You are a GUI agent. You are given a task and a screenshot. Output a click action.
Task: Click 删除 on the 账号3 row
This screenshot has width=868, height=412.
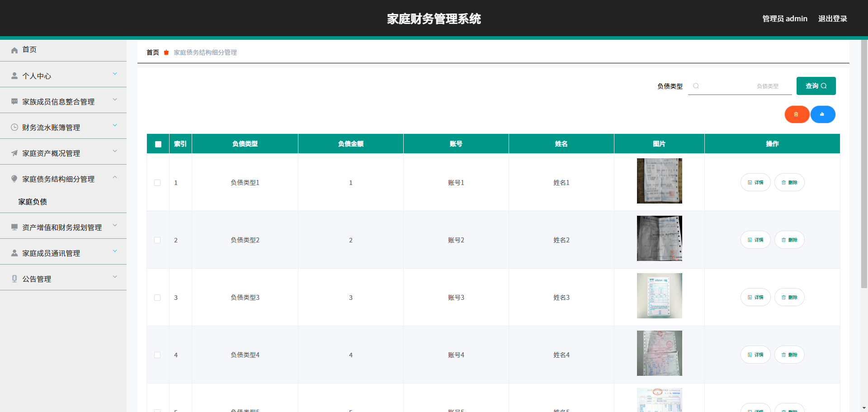coord(789,297)
